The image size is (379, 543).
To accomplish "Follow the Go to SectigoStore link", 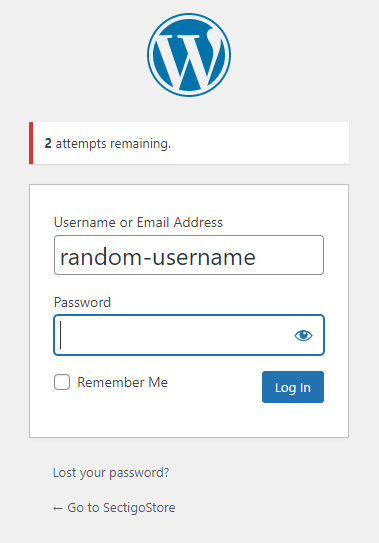I will click(114, 508).
